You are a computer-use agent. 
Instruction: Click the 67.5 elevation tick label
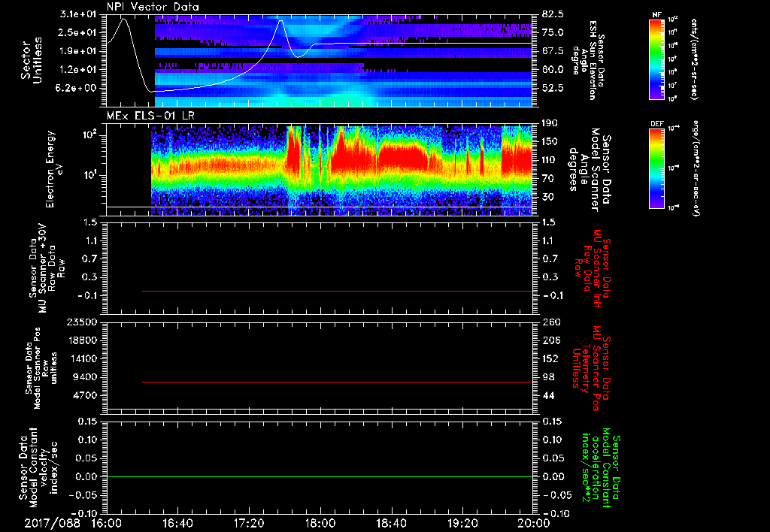(x=553, y=51)
